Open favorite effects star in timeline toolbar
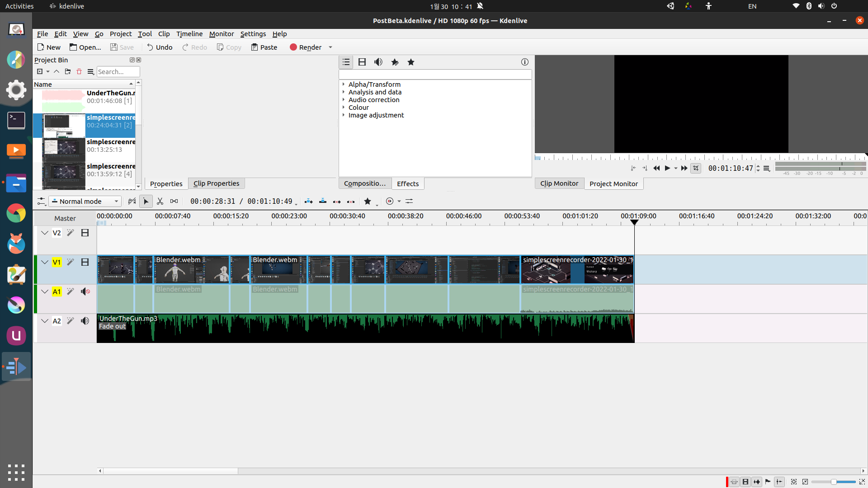The image size is (868, 488). (x=368, y=201)
